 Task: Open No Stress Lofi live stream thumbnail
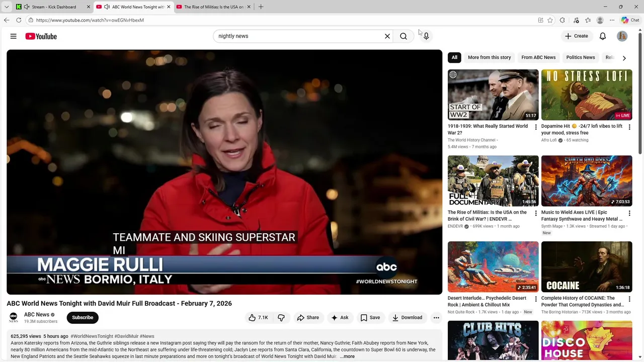(587, 95)
